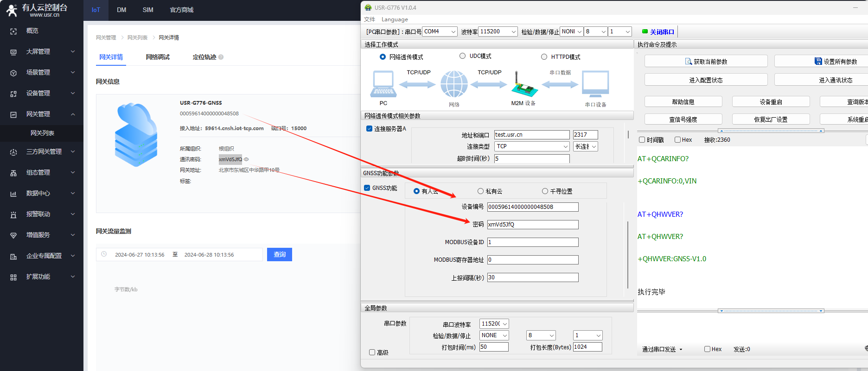
Task: Click the help icon next to 定位轨迹
Action: click(221, 57)
